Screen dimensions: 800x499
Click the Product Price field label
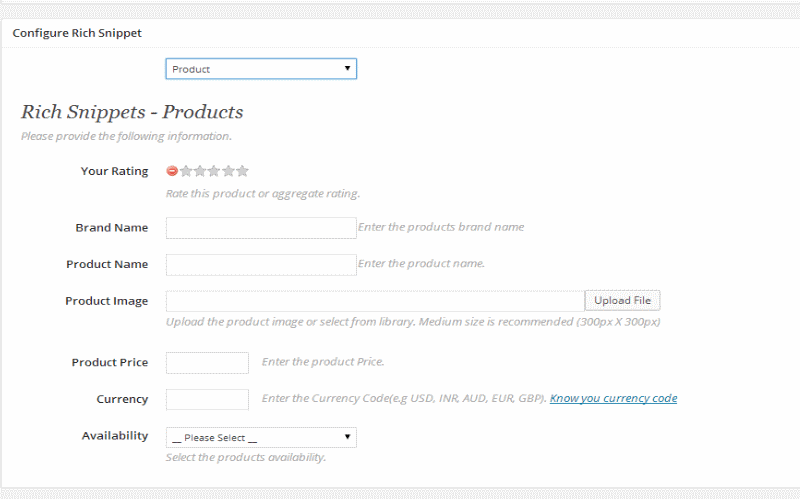coord(110,362)
